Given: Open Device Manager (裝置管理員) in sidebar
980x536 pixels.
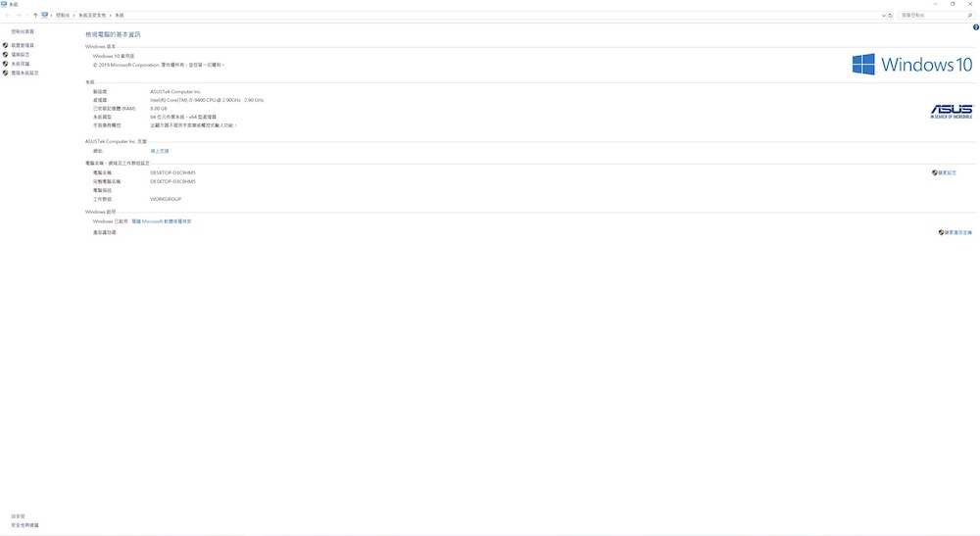Looking at the screenshot, I should (23, 46).
